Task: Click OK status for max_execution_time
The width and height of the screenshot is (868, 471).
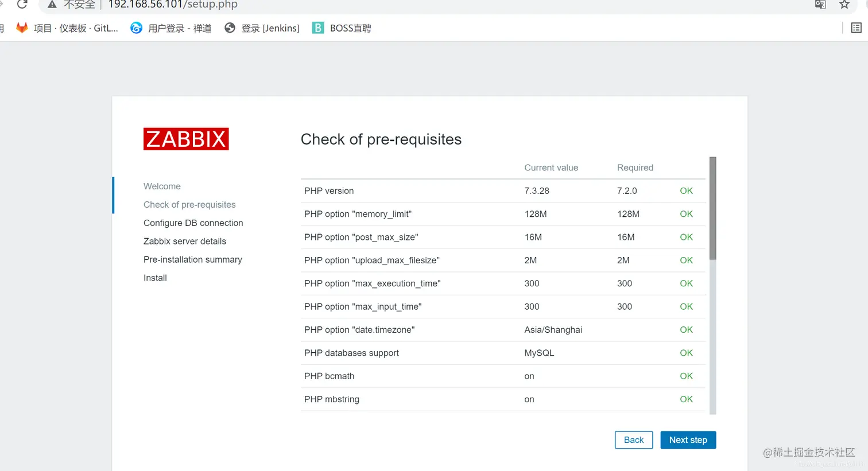Action: 686,283
